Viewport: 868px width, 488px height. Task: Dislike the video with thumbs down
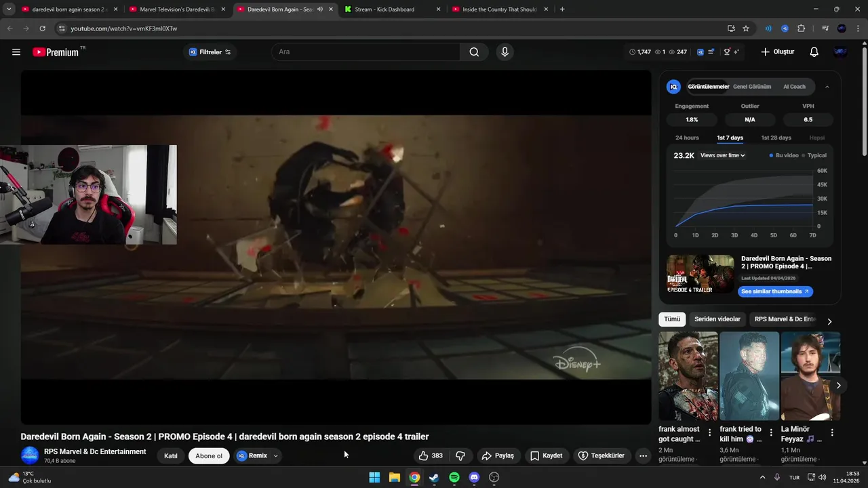[x=460, y=455]
